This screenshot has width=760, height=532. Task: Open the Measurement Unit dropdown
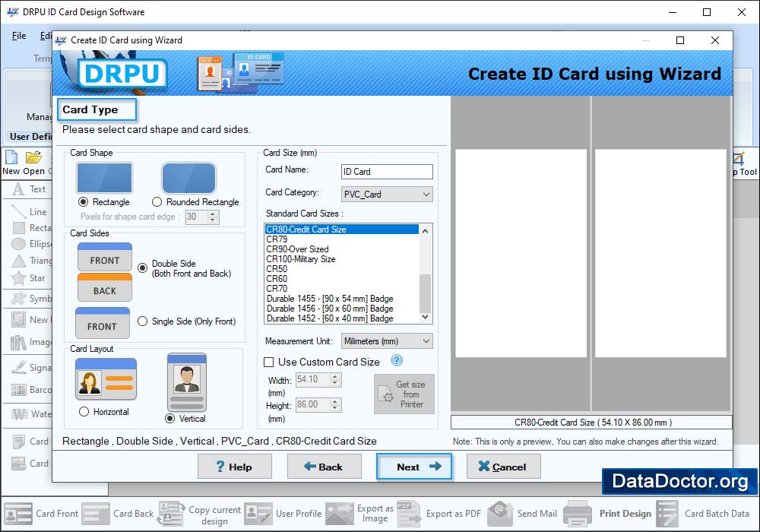387,341
